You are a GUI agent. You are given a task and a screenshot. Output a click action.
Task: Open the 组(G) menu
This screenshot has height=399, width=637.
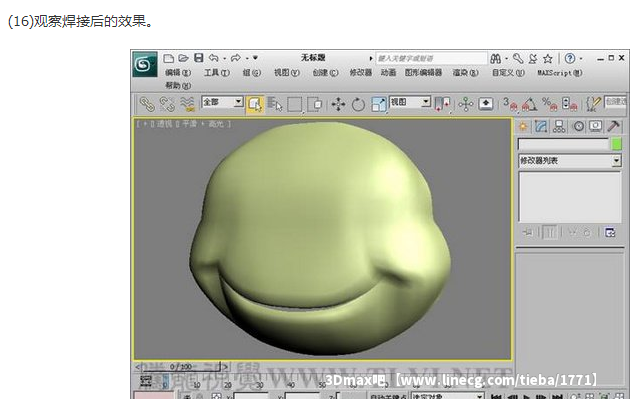pyautogui.click(x=251, y=73)
